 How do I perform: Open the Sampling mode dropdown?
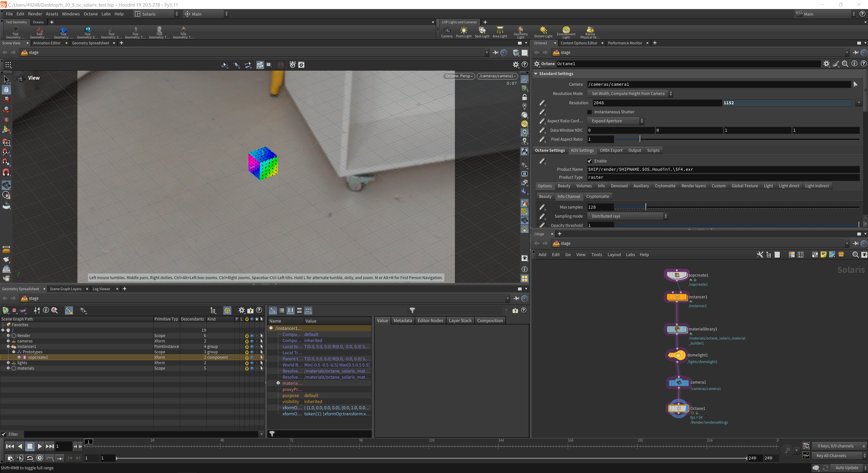click(627, 216)
